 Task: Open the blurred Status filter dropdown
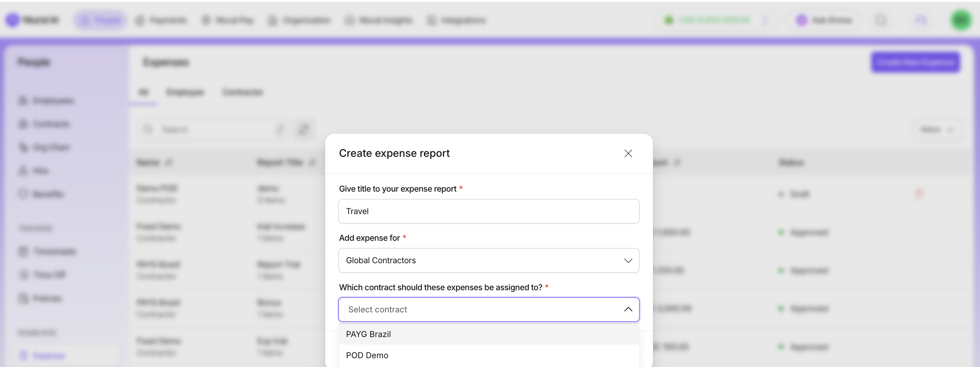coord(937,130)
